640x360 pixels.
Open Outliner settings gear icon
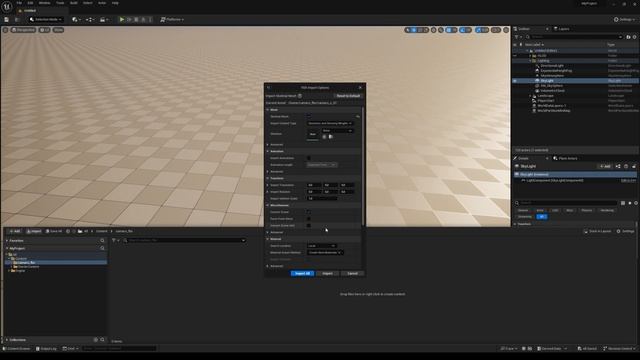point(634,37)
